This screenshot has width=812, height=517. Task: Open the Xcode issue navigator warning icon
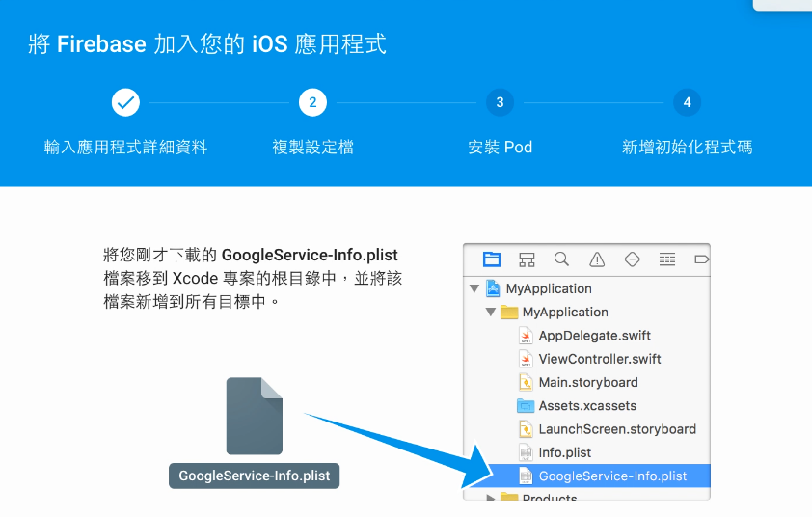(597, 259)
